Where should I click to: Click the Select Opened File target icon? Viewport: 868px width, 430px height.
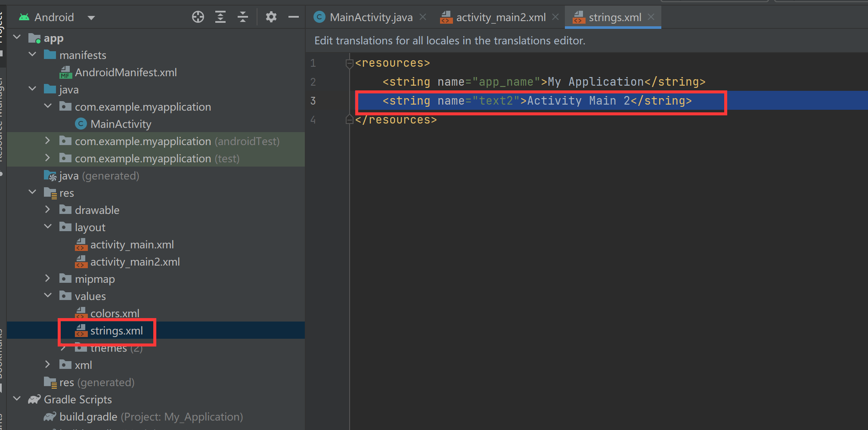[198, 17]
